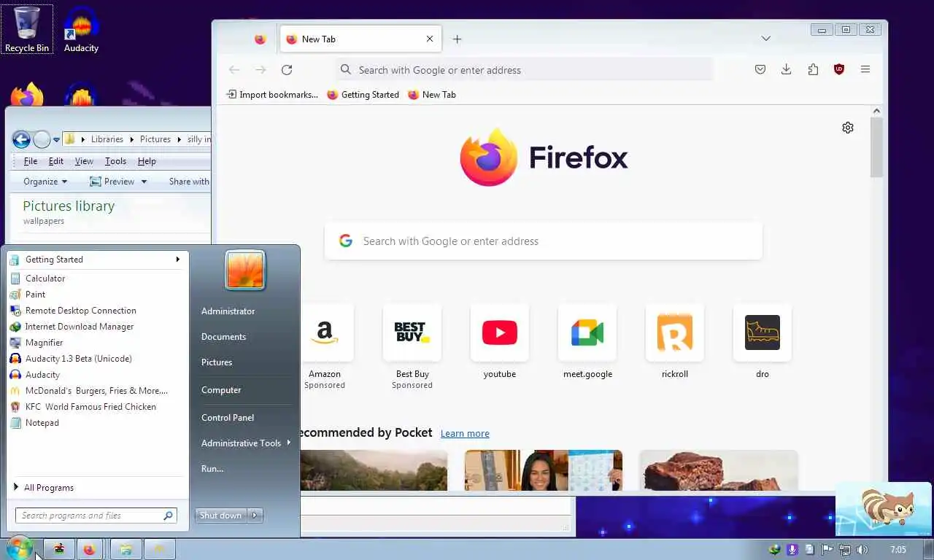Click the volume icon in system tray
The width and height of the screenshot is (934, 560).
(x=862, y=550)
